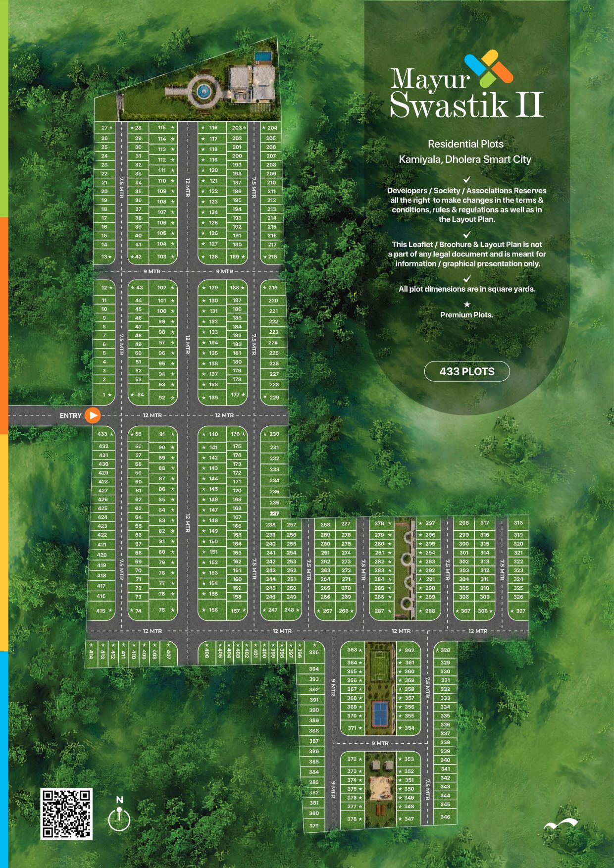Click the Mayur Swastik II title
Image resolution: width=614 pixels, height=868 pixels.
[466, 93]
